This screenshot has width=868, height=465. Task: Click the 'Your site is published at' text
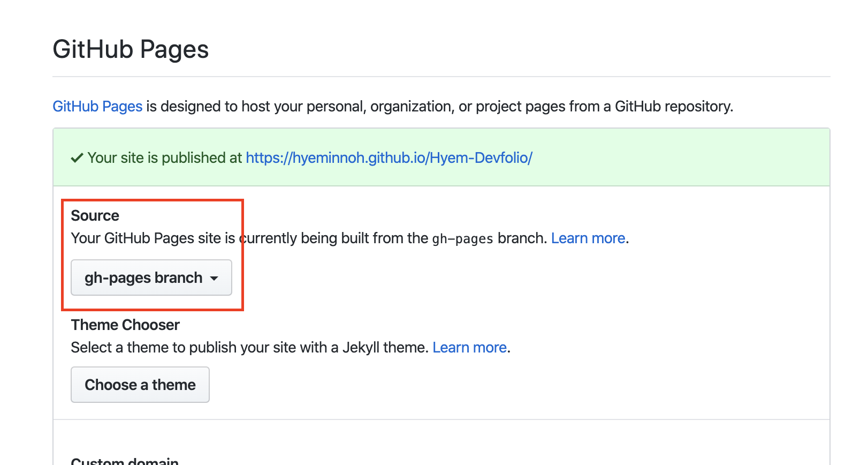tap(165, 158)
